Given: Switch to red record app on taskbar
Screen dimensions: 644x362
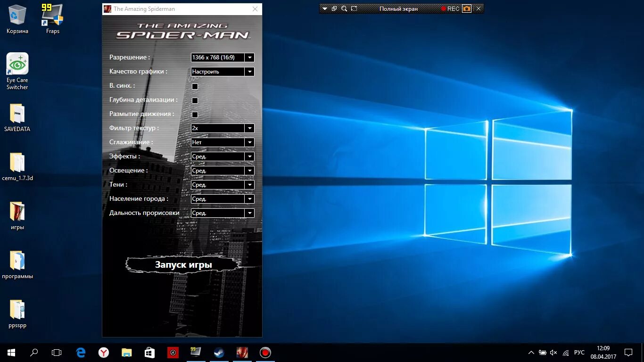Looking at the screenshot, I should pyautogui.click(x=265, y=353).
